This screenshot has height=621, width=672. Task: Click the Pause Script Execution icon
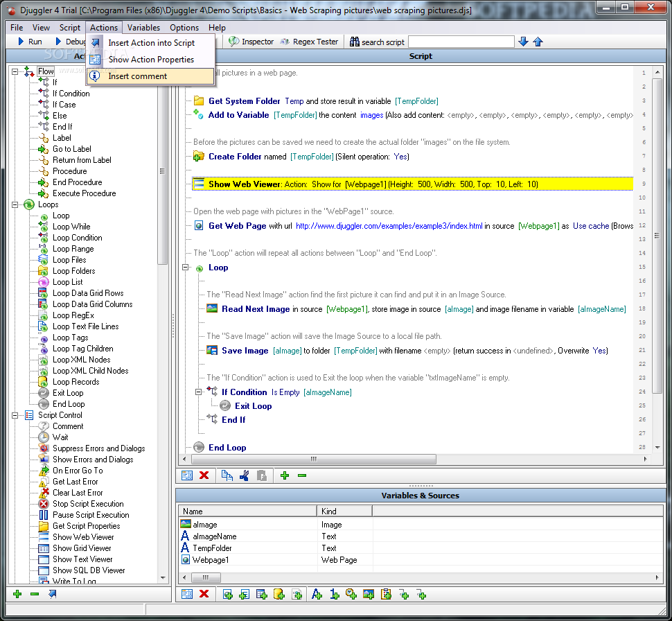[44, 515]
